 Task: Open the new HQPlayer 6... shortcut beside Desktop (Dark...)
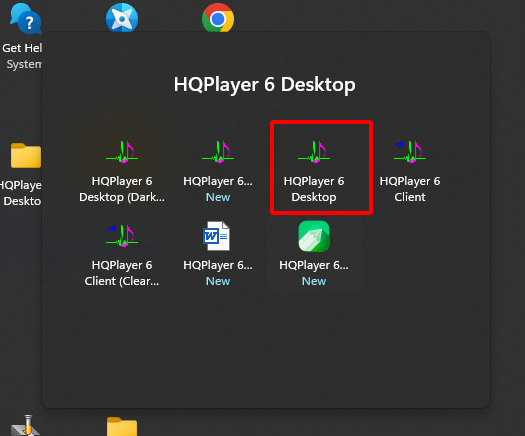[218, 171]
